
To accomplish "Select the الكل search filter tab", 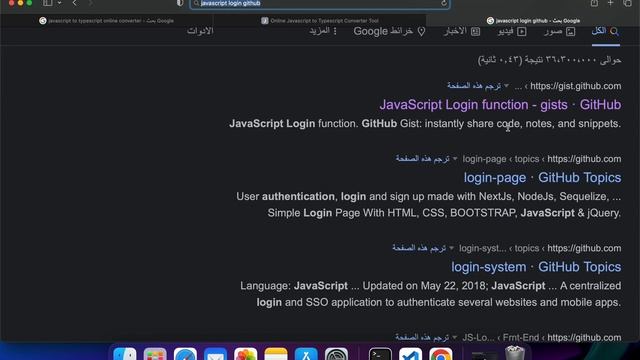I will [606, 31].
